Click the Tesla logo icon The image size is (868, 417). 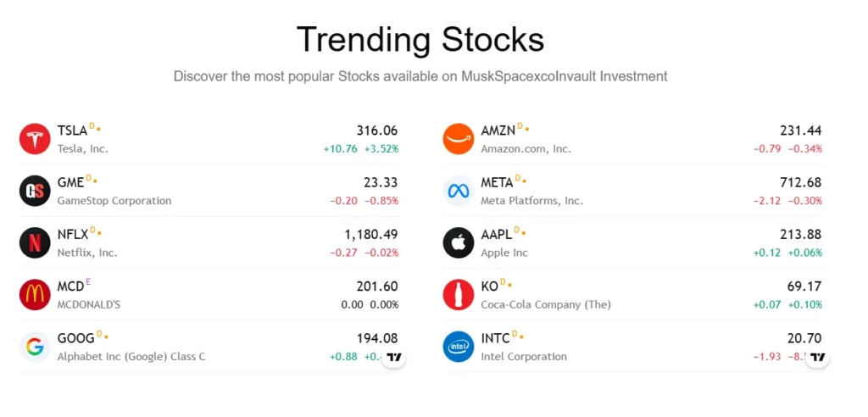(35, 139)
